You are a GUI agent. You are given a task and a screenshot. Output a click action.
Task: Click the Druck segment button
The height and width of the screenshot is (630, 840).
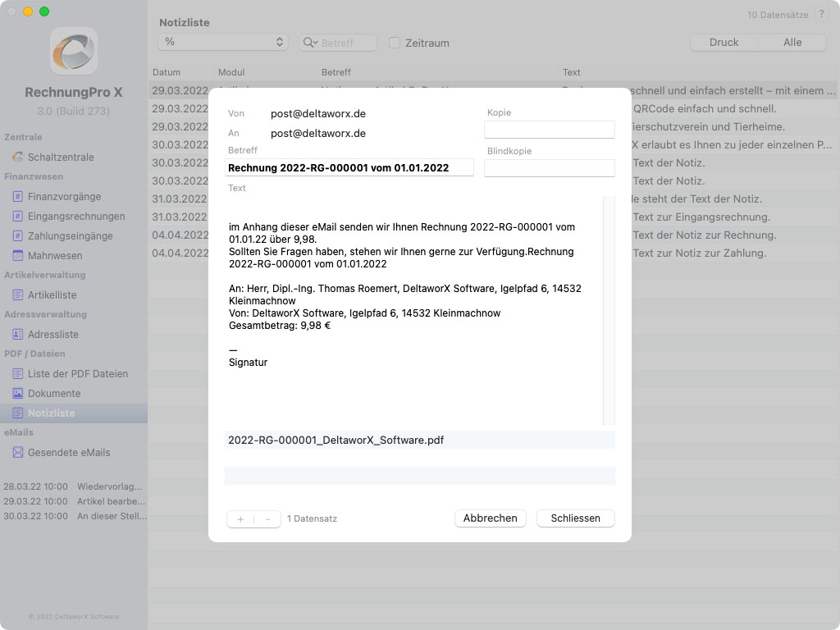(x=724, y=43)
